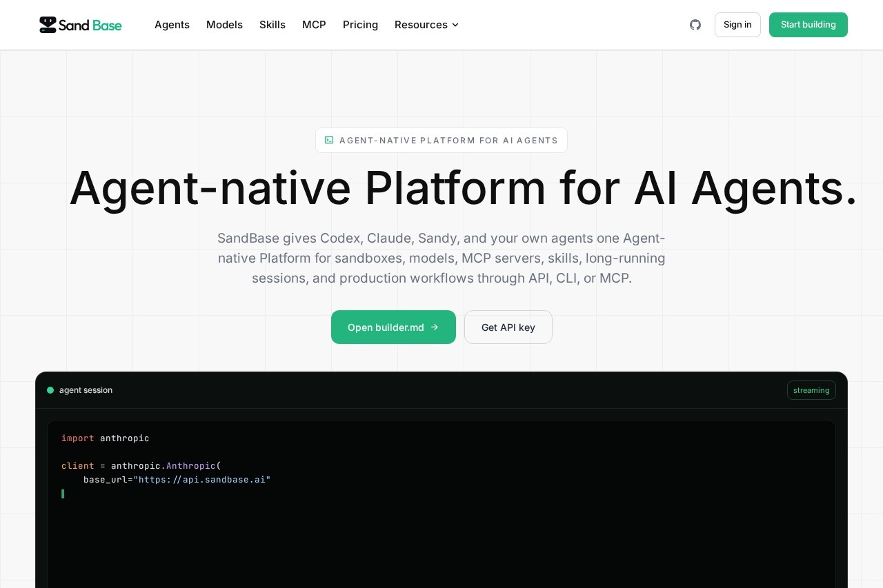Click the Sign in button

click(x=737, y=25)
